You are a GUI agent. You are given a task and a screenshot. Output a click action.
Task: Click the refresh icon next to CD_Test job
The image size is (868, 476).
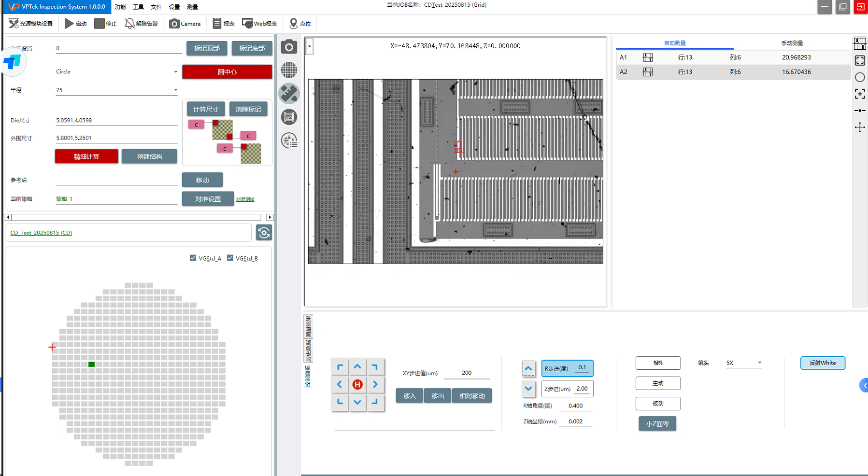(264, 233)
